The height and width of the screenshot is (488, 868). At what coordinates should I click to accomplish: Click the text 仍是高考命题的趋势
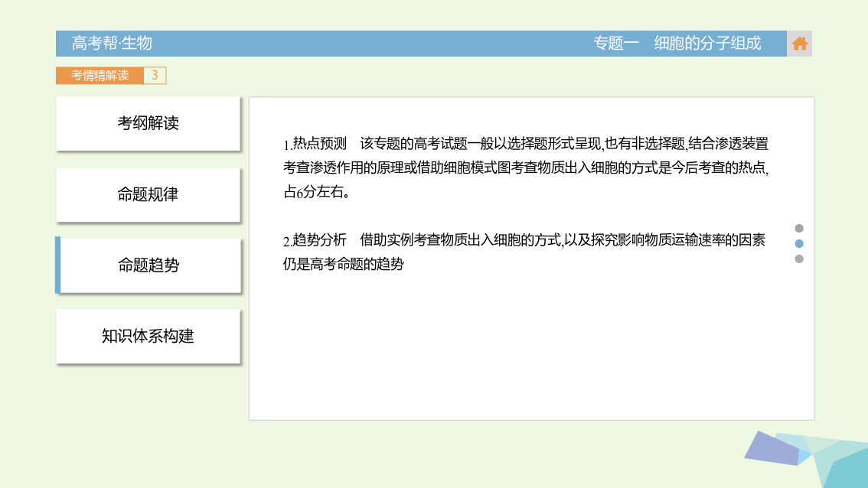coord(343,265)
